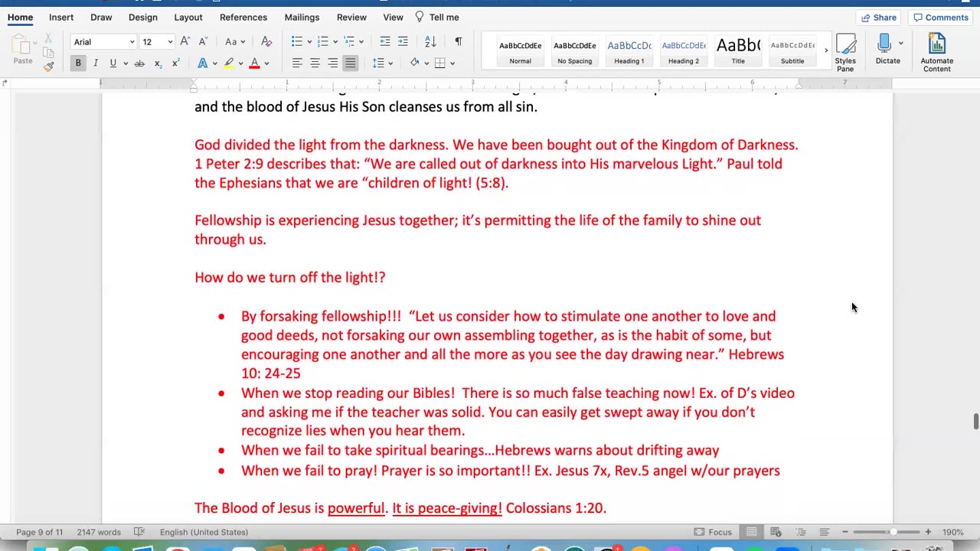Viewport: 980px width, 551px height.
Task: Apply bulleted list formatting
Action: pyautogui.click(x=297, y=41)
